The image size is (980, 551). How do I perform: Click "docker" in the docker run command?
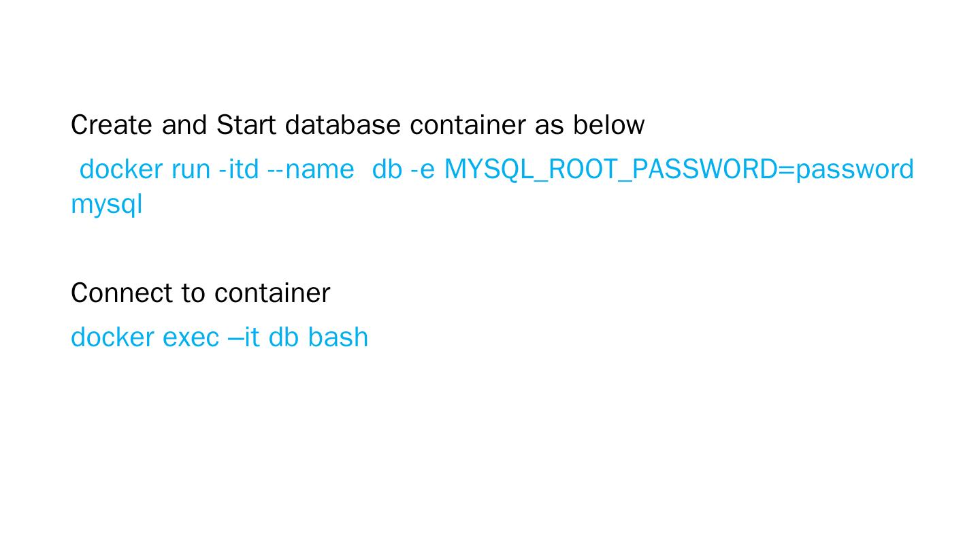(121, 169)
